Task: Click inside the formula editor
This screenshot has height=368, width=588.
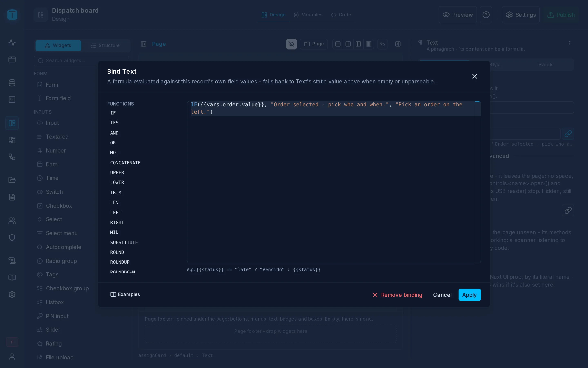Action: coord(334,182)
